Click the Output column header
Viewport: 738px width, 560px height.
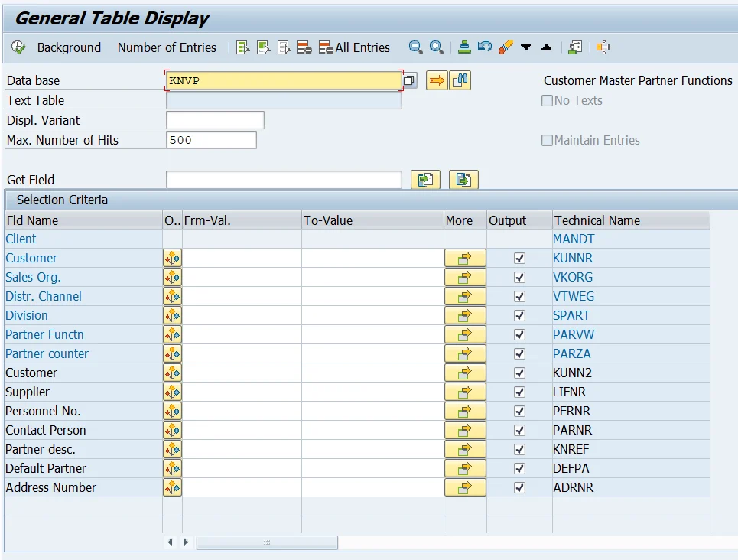pos(519,220)
